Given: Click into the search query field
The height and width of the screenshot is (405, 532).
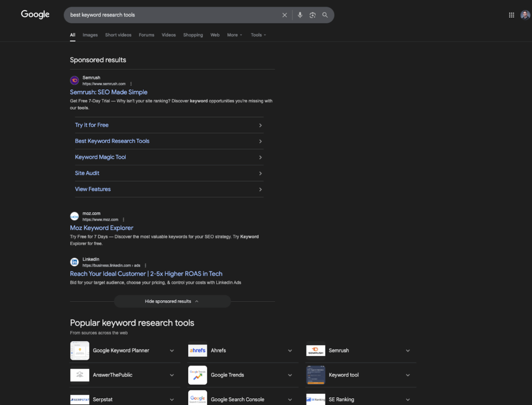Looking at the screenshot, I should click(x=171, y=15).
